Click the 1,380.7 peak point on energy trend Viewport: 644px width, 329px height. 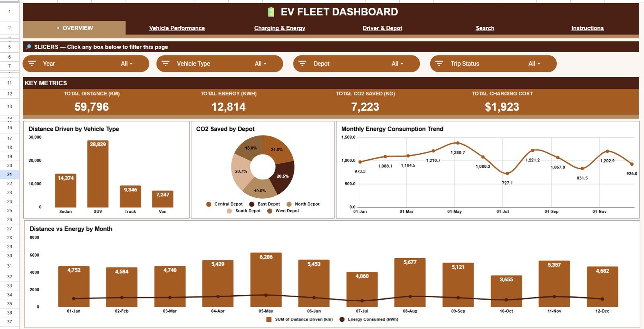(x=458, y=143)
